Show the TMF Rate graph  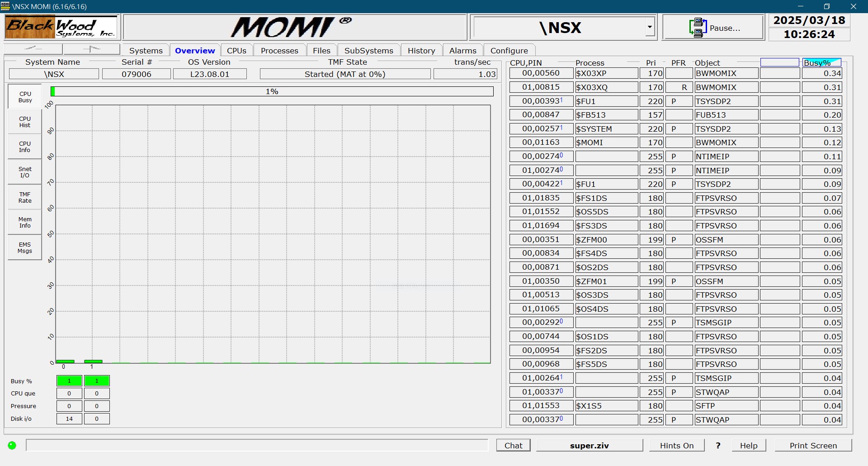coord(25,197)
